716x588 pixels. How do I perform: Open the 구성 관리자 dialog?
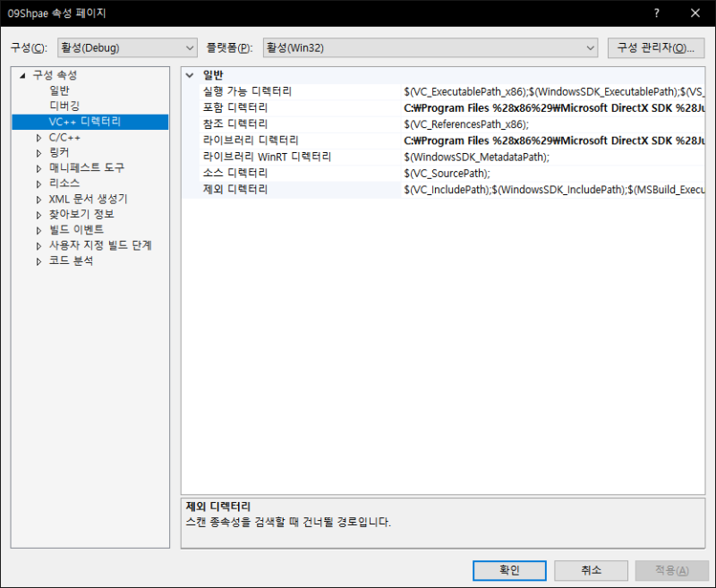(656, 47)
